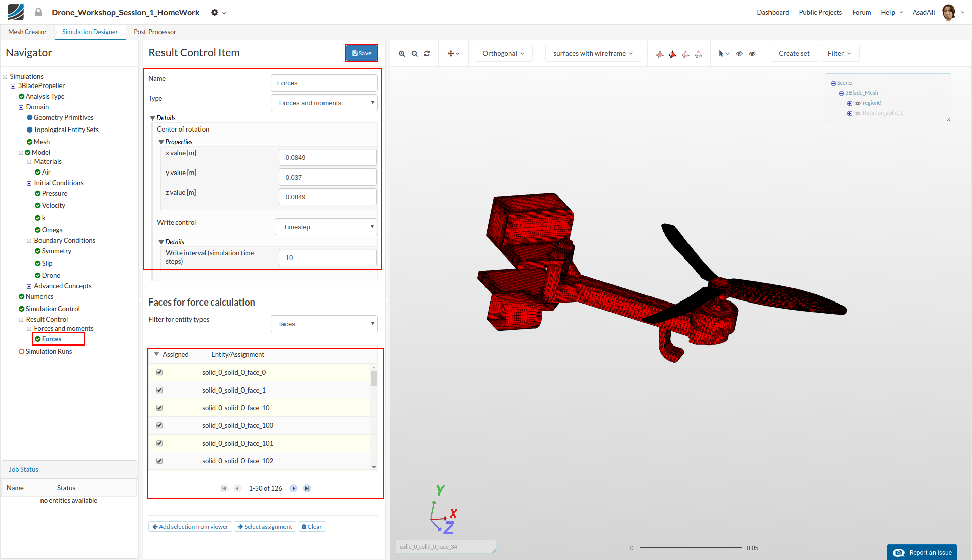Go to next page of faces list
Image resolution: width=972 pixels, height=560 pixels.
293,488
